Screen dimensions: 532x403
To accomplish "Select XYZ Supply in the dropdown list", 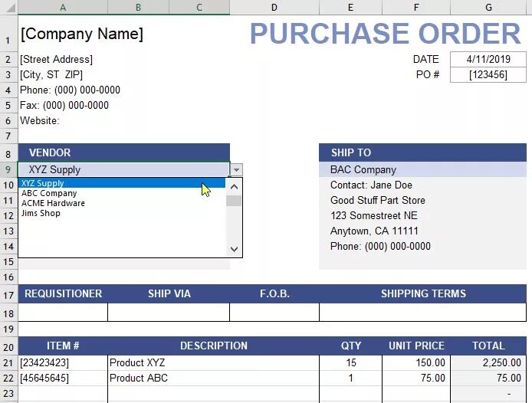I will point(122,183).
